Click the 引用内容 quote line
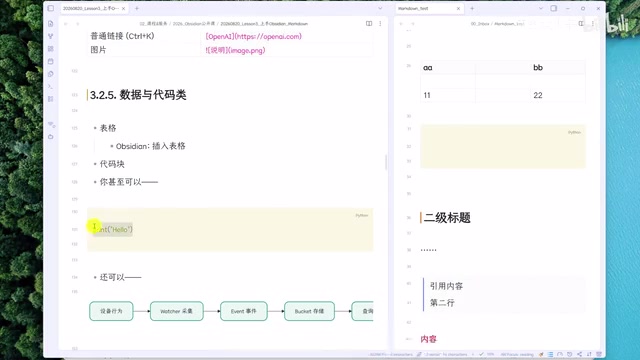Viewport: 640px width, 360px height. tap(447, 286)
